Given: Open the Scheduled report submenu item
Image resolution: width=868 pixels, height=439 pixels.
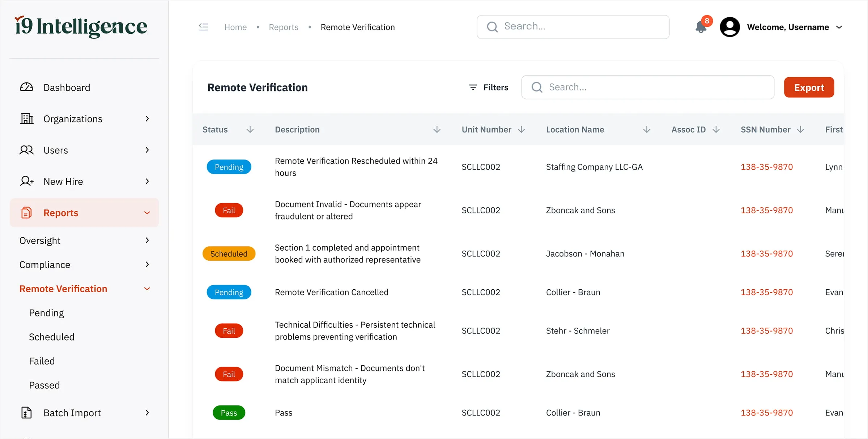Looking at the screenshot, I should tap(52, 337).
